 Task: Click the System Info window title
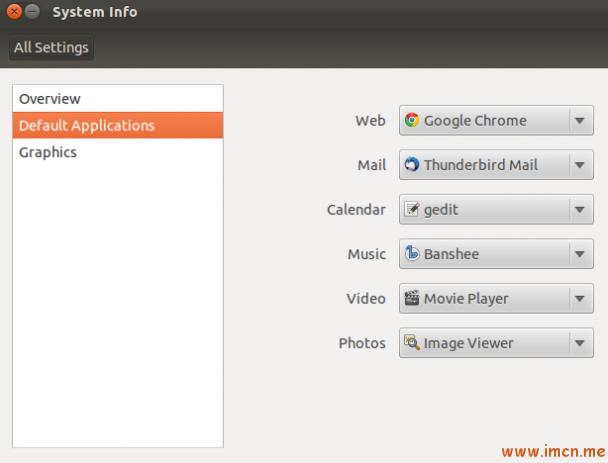[x=95, y=12]
